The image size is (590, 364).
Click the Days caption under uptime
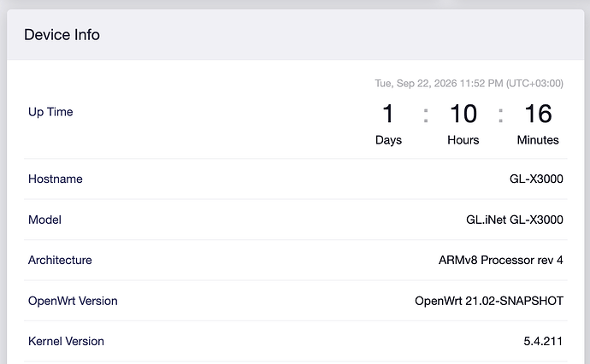tap(388, 140)
